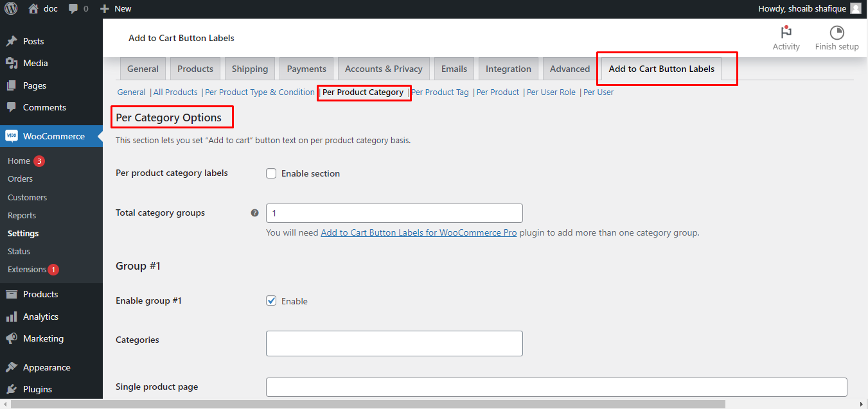
Task: Visit the doc site home icon
Action: pyautogui.click(x=33, y=8)
